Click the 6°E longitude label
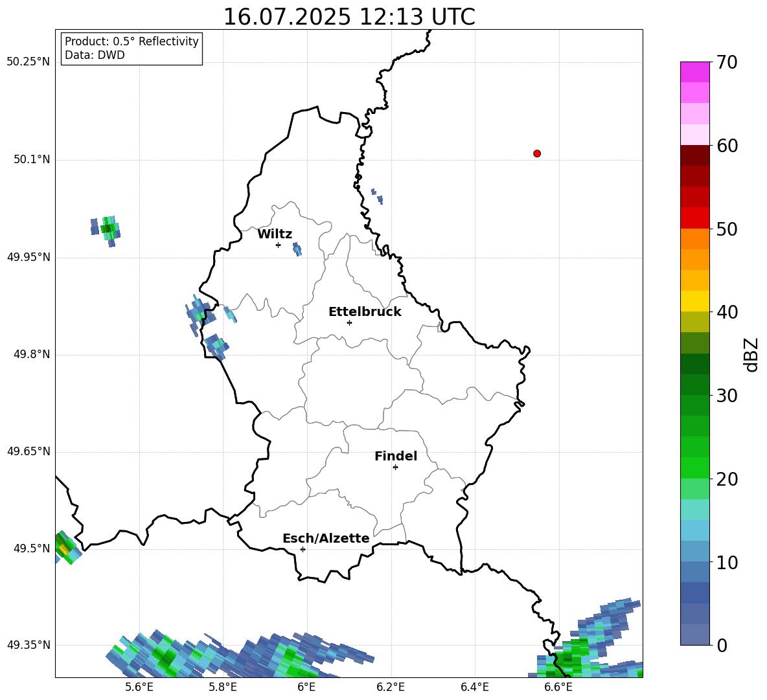 pos(306,687)
